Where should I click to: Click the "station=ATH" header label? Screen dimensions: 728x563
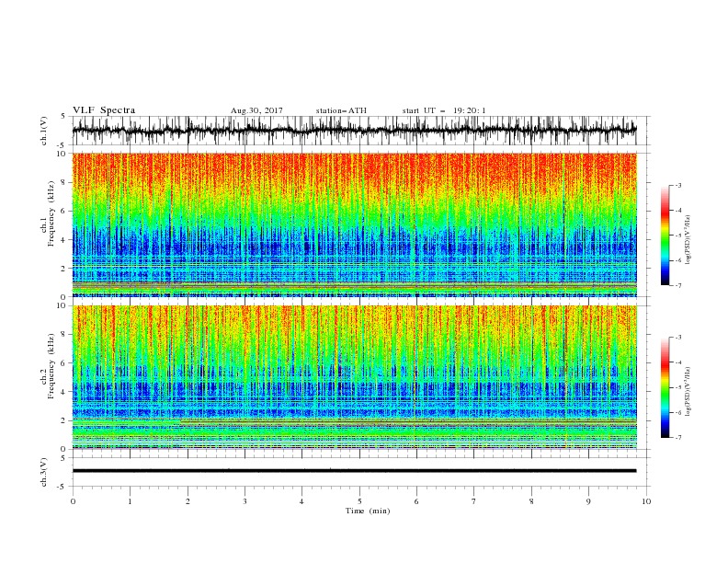tap(341, 110)
